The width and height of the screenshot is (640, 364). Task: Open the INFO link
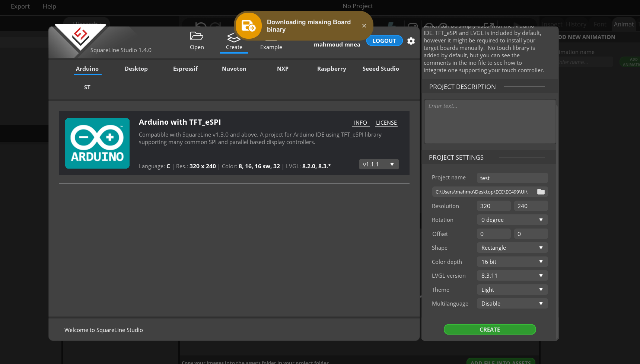(360, 123)
